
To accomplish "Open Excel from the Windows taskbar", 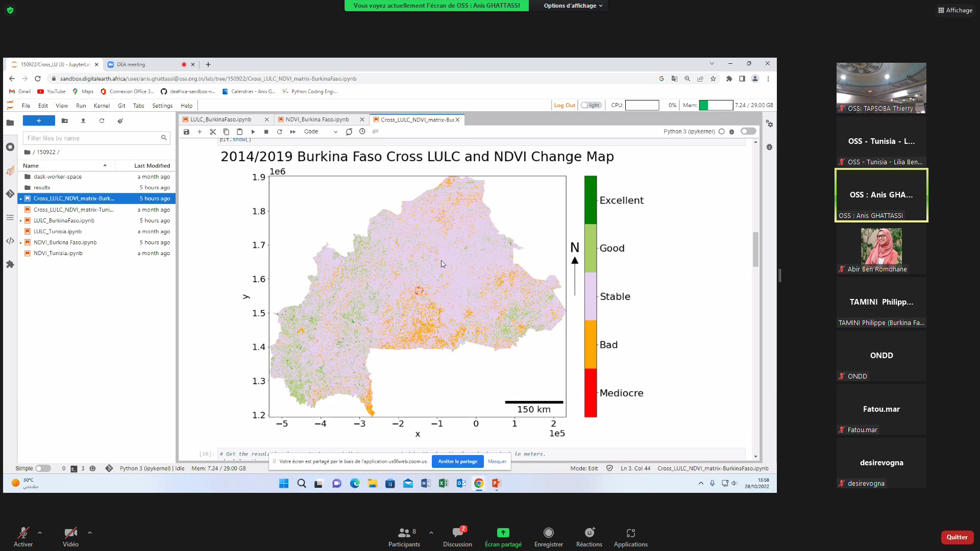I will pyautogui.click(x=443, y=483).
